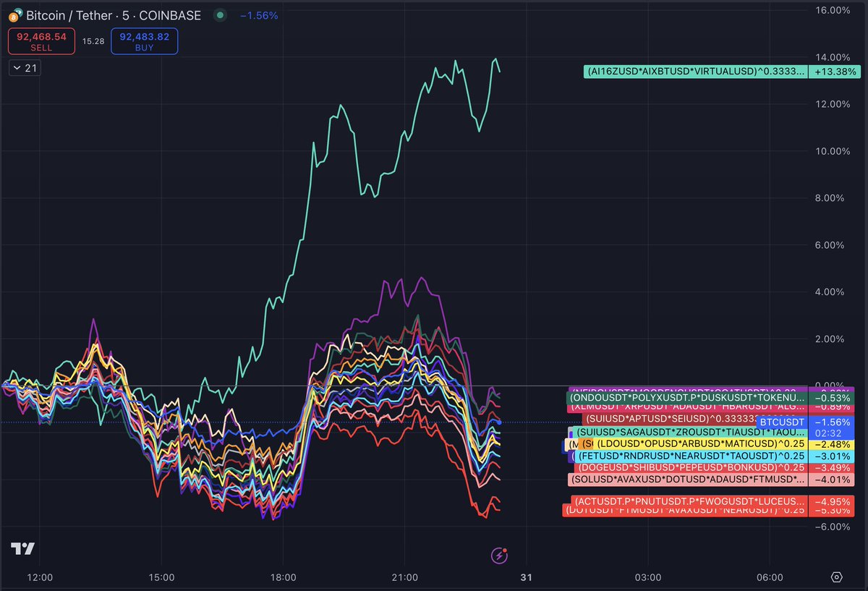Click the -1.56% change value in the header
The height and width of the screenshot is (591, 868).
260,15
